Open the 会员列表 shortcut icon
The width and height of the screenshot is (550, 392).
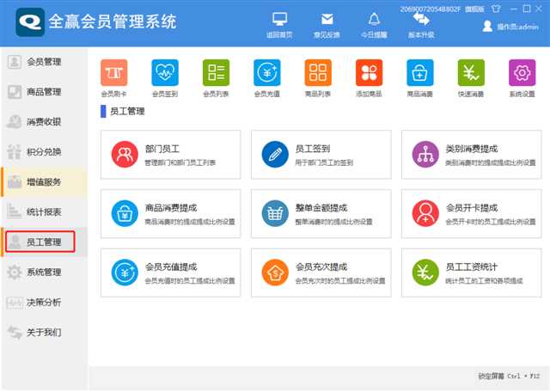(216, 73)
